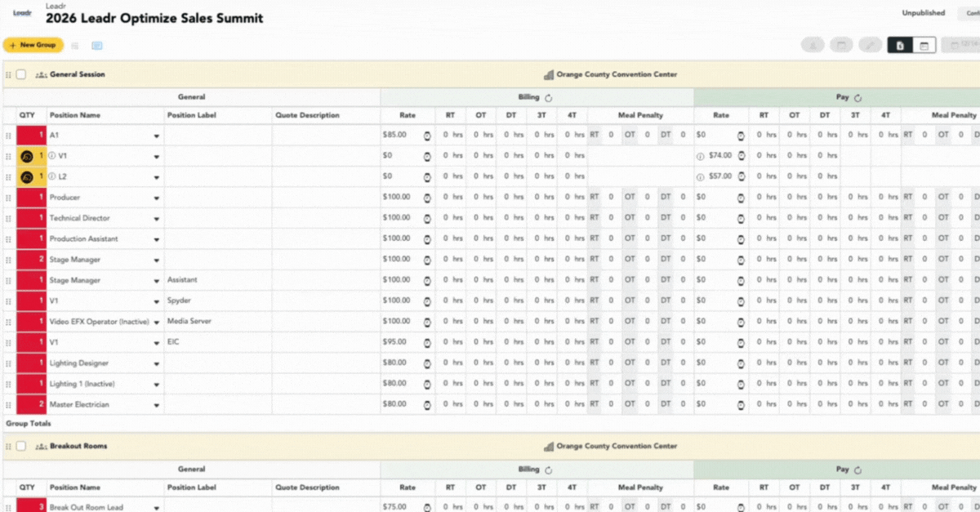980x512 pixels.
Task: Click the gold badge icon on the V1 row
Action: pyautogui.click(x=27, y=156)
